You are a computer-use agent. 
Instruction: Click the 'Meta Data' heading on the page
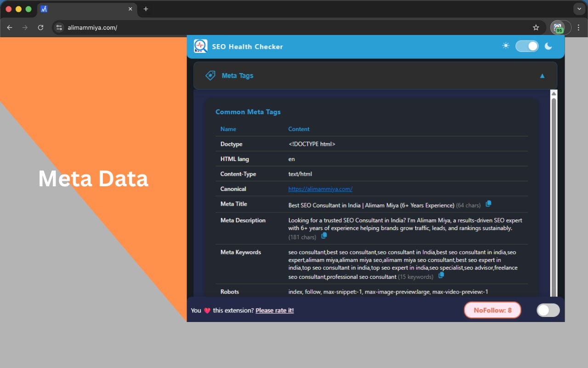click(x=93, y=178)
